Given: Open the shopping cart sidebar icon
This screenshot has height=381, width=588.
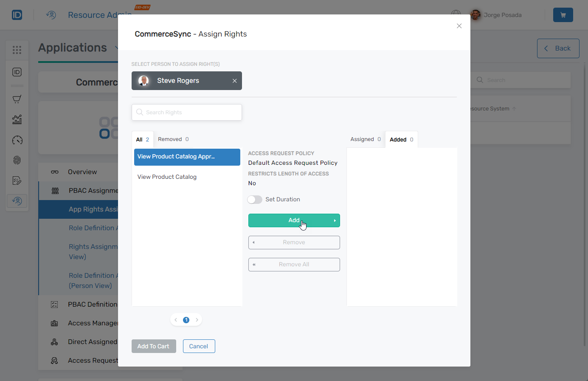Looking at the screenshot, I should pyautogui.click(x=17, y=99).
